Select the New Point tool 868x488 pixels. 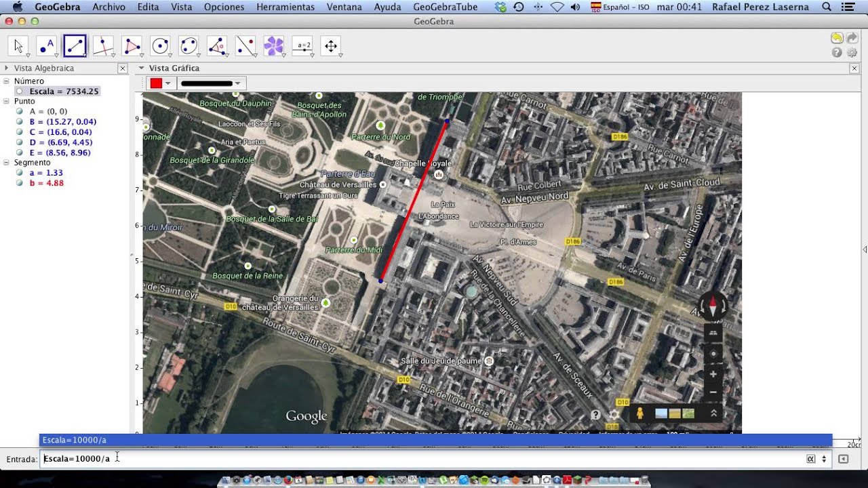pyautogui.click(x=47, y=46)
